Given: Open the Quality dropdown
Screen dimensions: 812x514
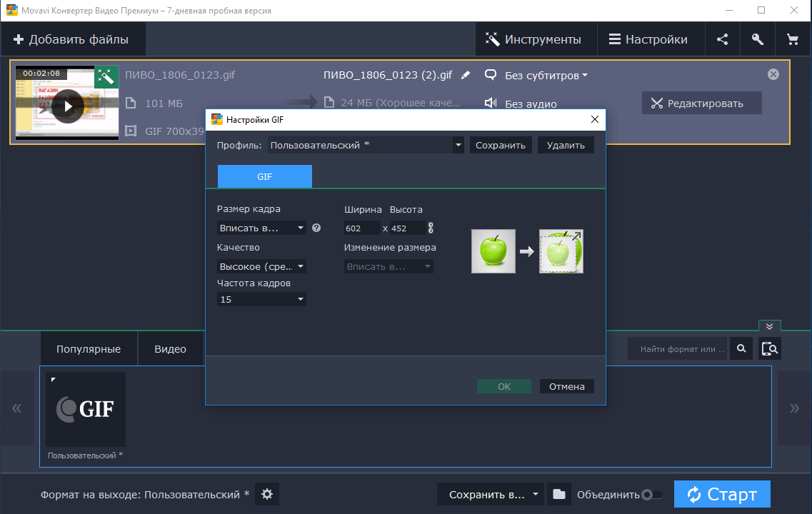Looking at the screenshot, I should coord(261,266).
